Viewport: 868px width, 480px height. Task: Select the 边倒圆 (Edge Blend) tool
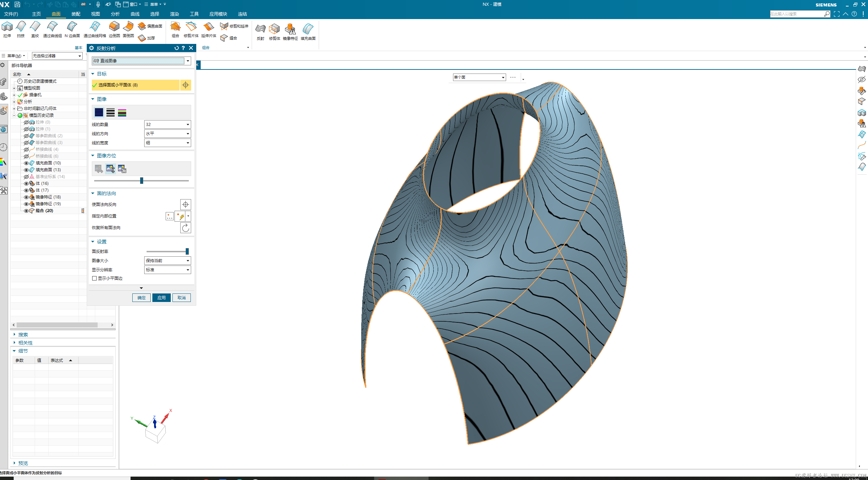tap(114, 29)
